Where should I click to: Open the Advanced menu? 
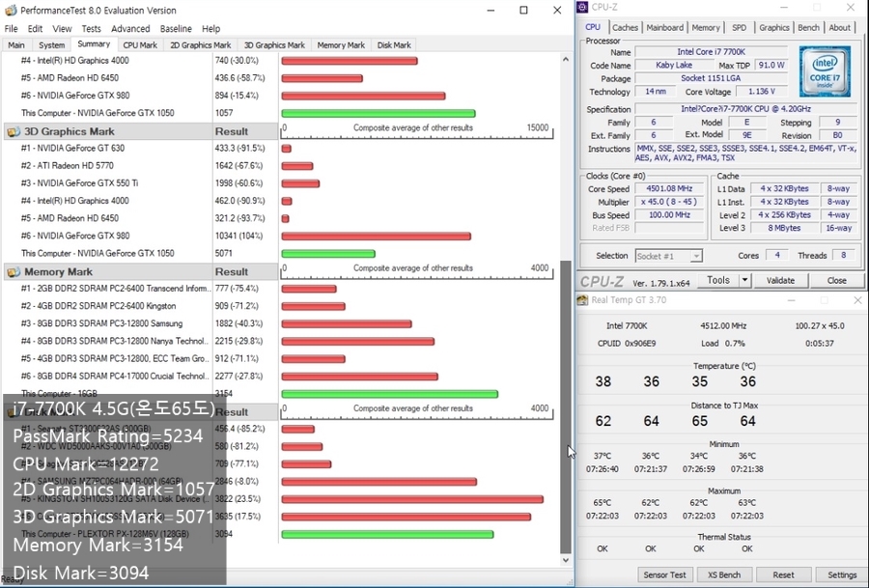tap(130, 29)
